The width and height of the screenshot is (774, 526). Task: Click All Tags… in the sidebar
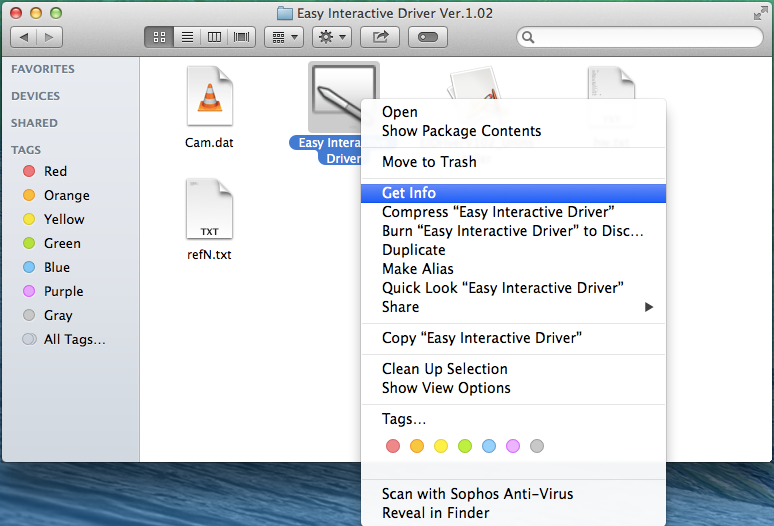[x=74, y=339]
